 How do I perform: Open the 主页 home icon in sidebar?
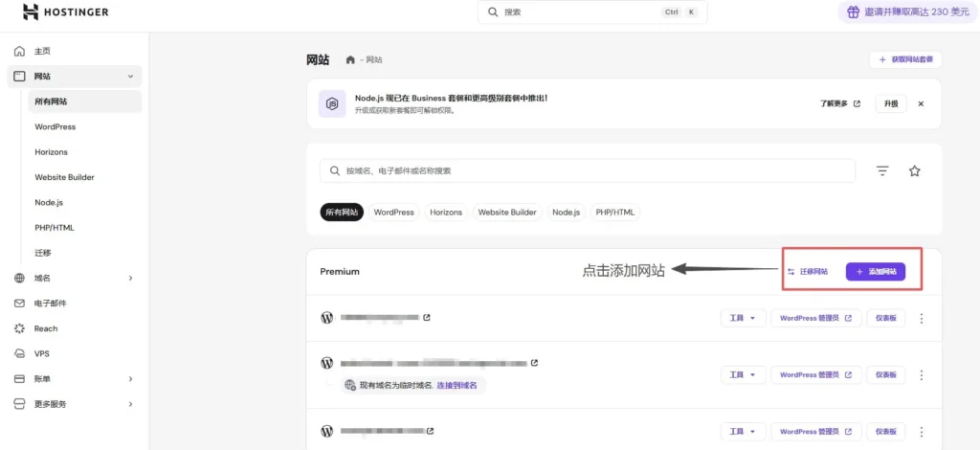pyautogui.click(x=19, y=52)
